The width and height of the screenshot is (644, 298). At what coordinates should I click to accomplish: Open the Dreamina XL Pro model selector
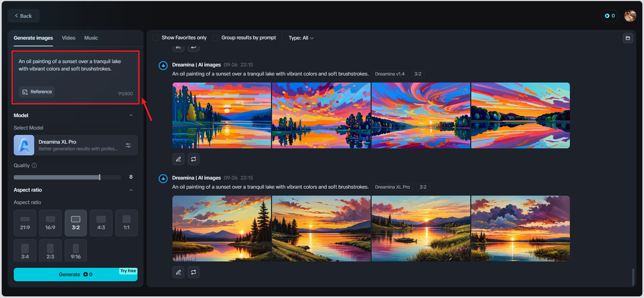click(75, 145)
